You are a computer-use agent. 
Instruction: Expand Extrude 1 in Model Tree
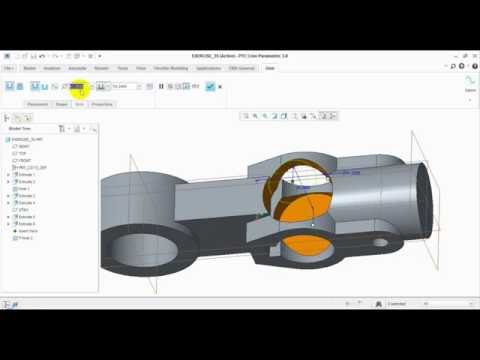point(8,175)
